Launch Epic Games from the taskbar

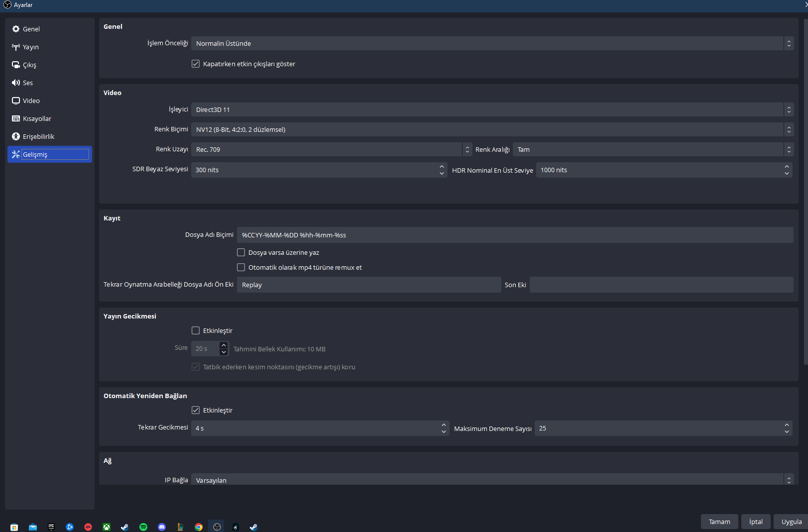(x=51, y=527)
